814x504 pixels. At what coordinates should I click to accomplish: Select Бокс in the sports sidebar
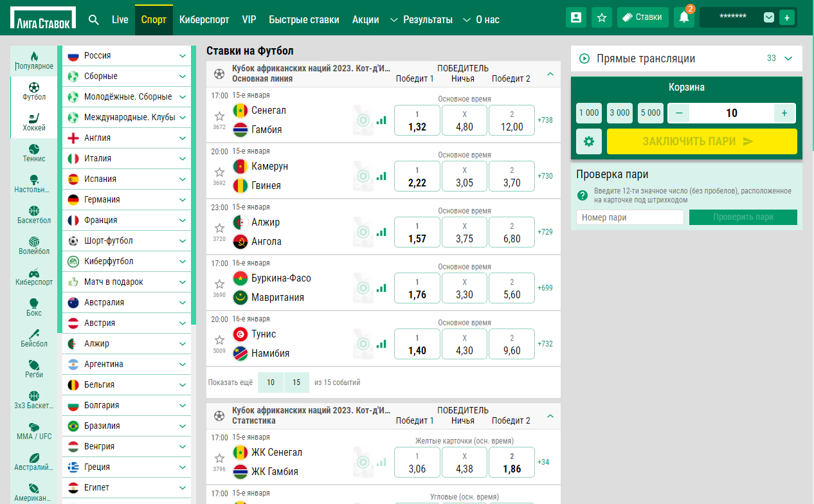tap(34, 308)
